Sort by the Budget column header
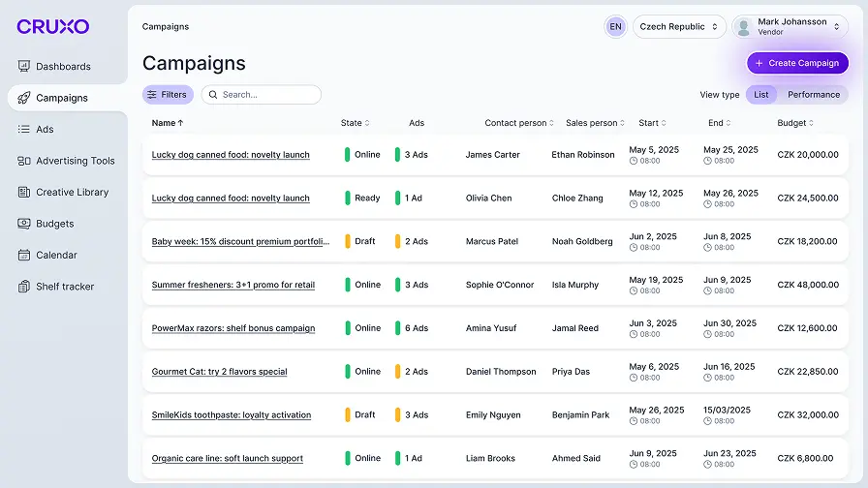Screen dimensions: 868x488 pos(795,123)
